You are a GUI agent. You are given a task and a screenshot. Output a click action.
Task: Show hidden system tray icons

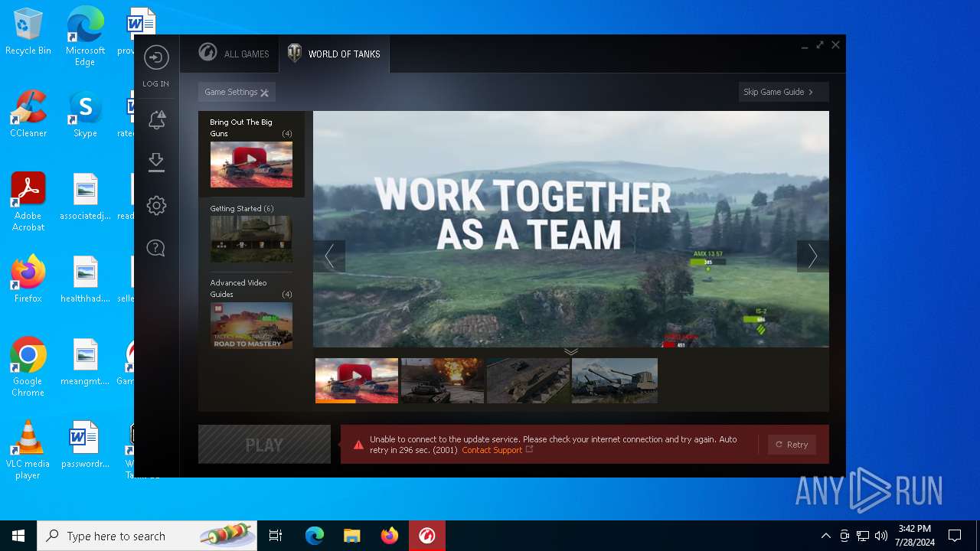825,536
